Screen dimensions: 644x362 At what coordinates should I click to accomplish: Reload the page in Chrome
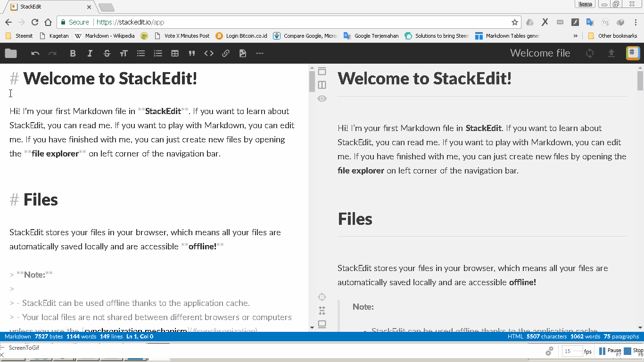(x=34, y=22)
